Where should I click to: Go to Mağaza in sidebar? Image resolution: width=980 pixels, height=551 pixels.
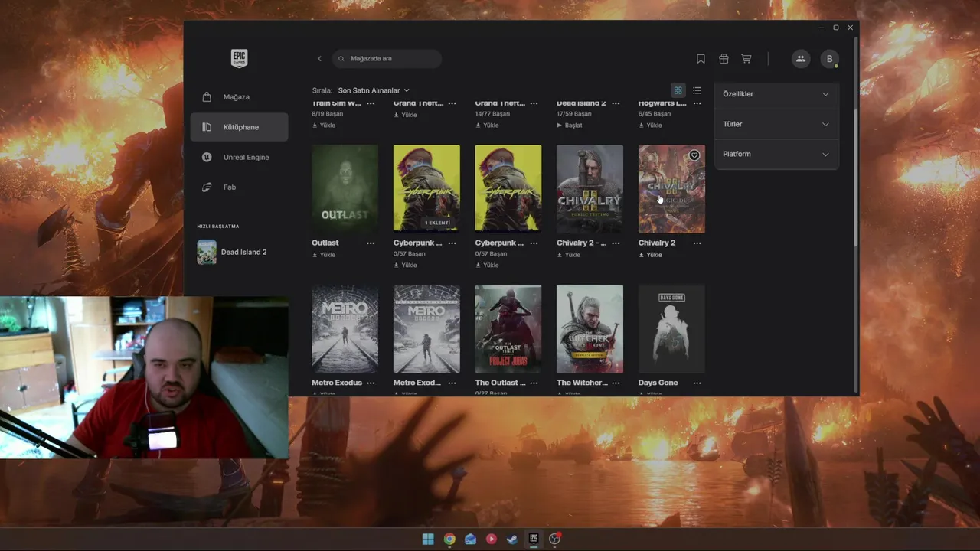point(239,97)
